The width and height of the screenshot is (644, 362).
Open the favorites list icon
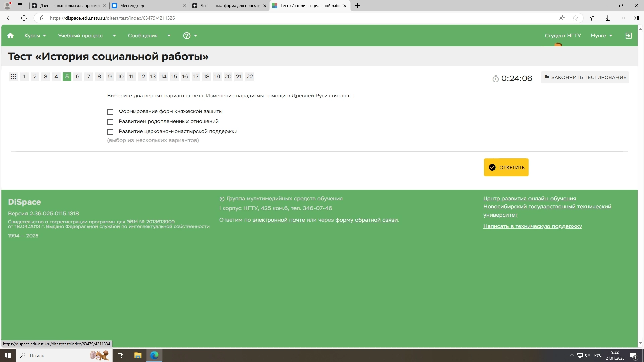(593, 18)
